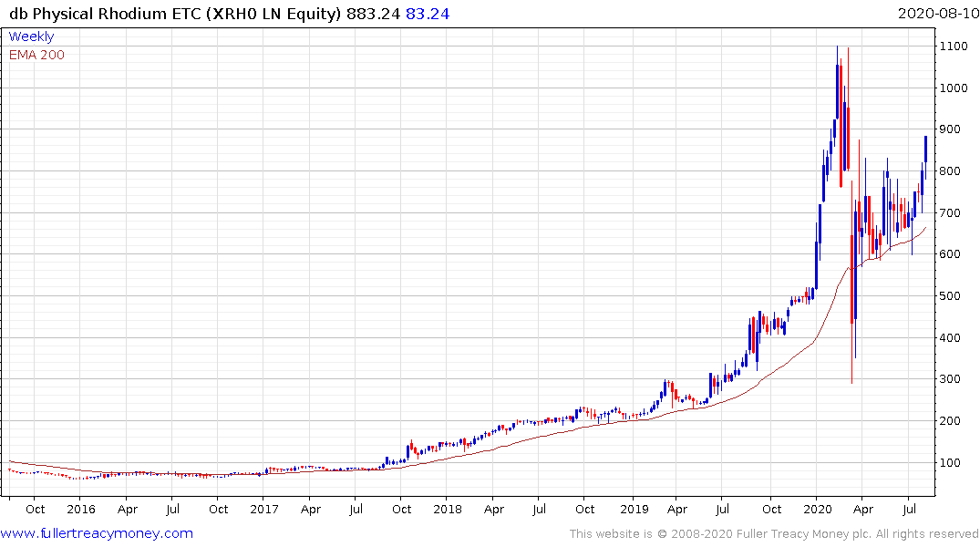Click the copyright notice text at the bottom

[x=774, y=534]
